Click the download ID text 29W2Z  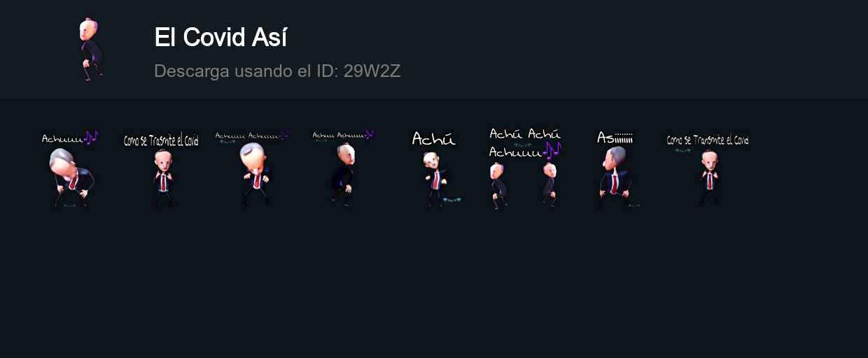(x=372, y=71)
